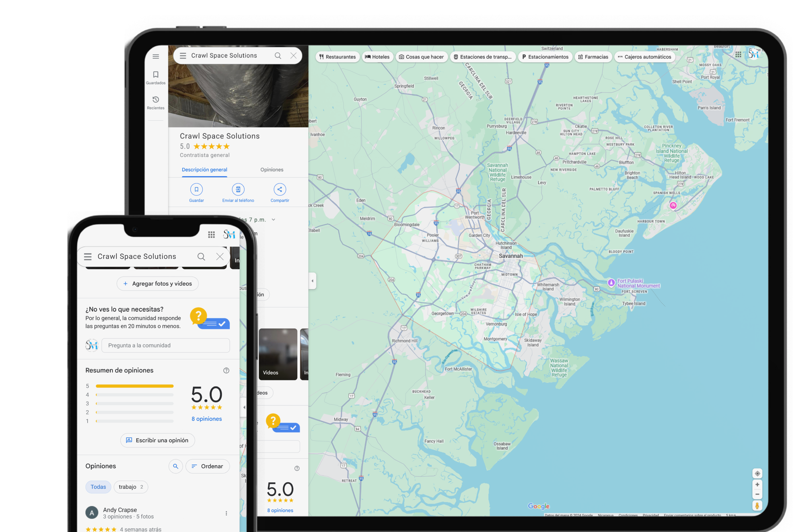
Task: Click the my-location button on map
Action: point(757,473)
